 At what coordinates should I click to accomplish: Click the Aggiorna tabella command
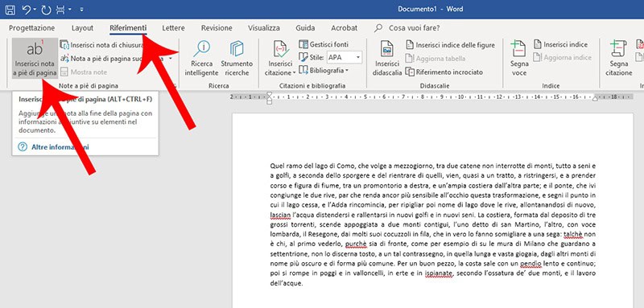click(x=436, y=59)
